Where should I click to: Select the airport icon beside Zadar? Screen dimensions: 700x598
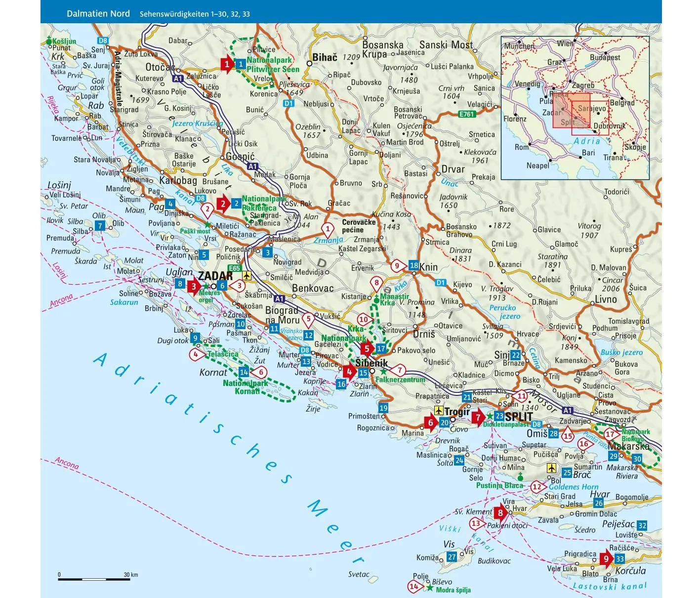coord(246,275)
